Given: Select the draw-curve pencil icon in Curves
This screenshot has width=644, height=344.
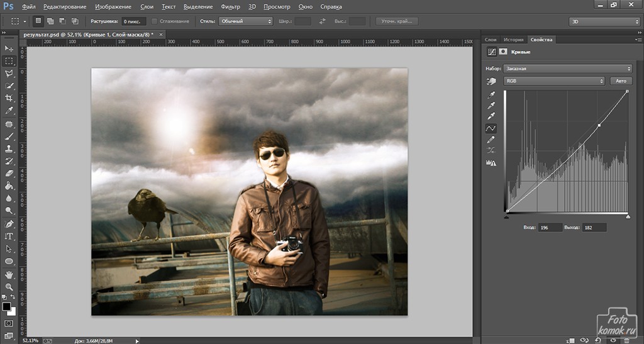Looking at the screenshot, I should (492, 139).
